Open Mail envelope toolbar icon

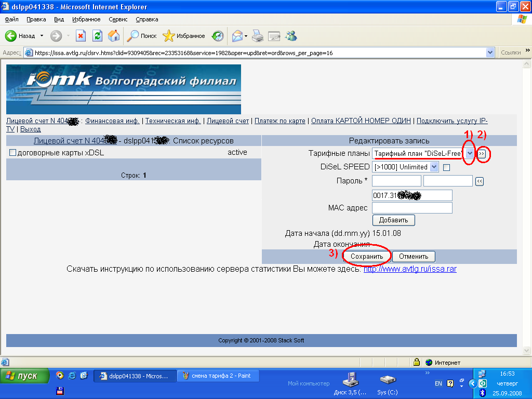pos(237,36)
